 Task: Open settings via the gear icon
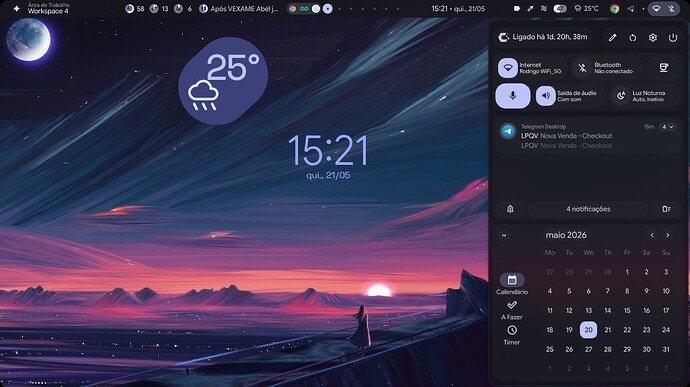pos(653,38)
